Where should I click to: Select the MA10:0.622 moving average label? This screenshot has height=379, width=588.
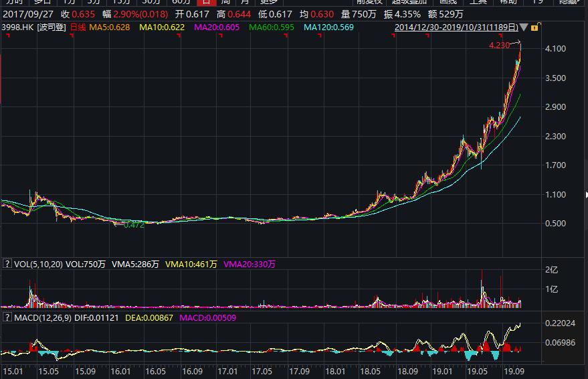(x=163, y=27)
